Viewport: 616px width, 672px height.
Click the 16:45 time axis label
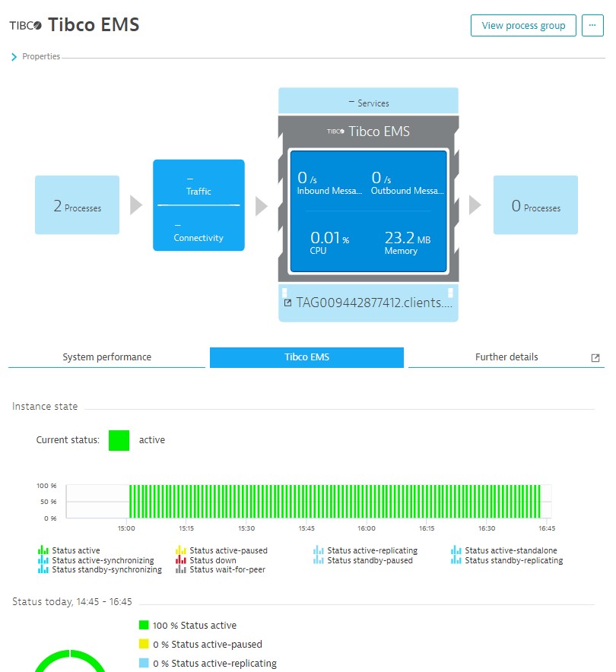tap(547, 528)
